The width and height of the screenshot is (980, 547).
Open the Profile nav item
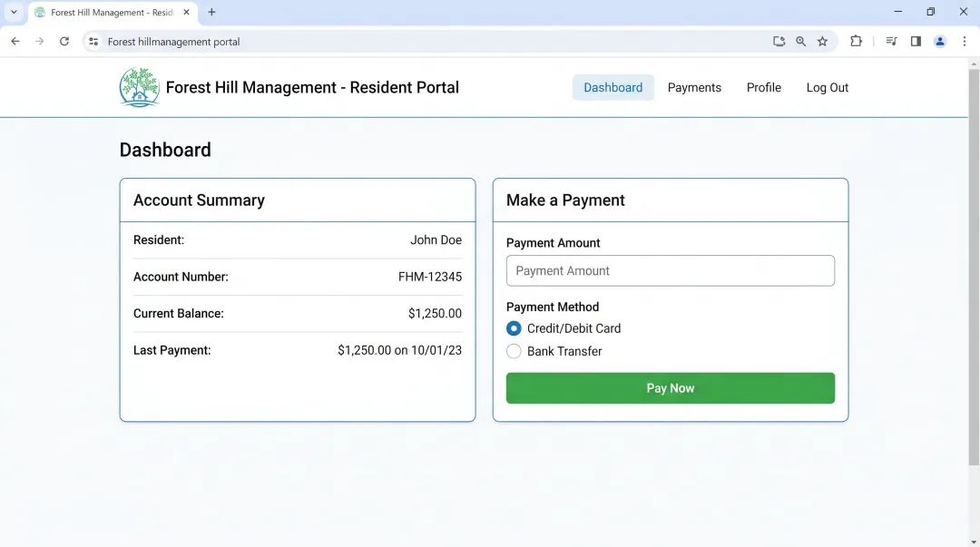764,87
